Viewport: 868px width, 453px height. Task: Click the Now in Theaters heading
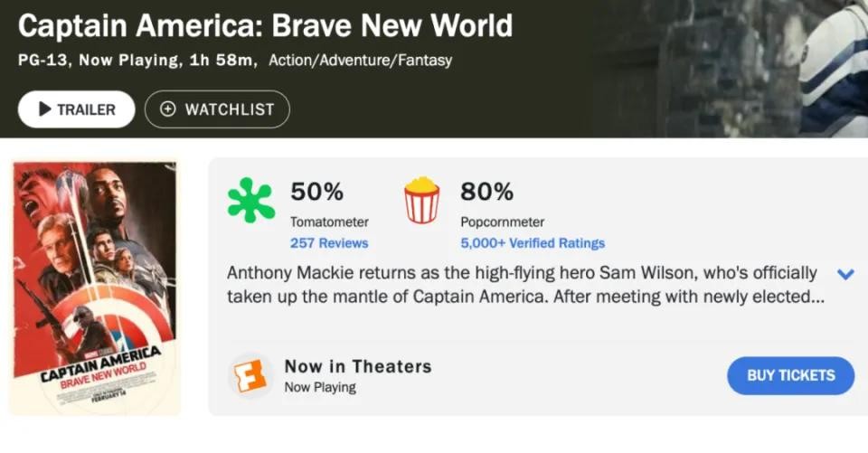358,366
